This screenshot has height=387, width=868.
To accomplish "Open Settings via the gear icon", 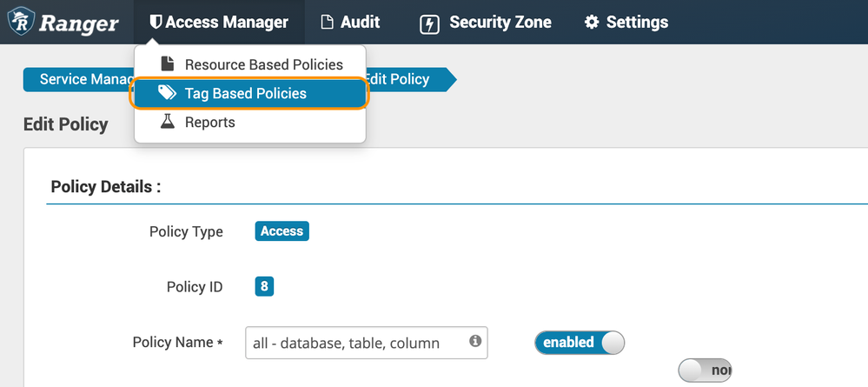I will [592, 23].
